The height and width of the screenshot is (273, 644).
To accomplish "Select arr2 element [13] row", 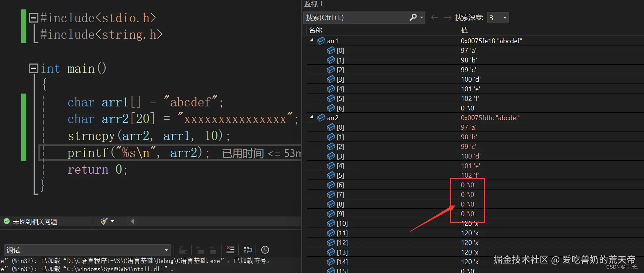I will 475,252.
